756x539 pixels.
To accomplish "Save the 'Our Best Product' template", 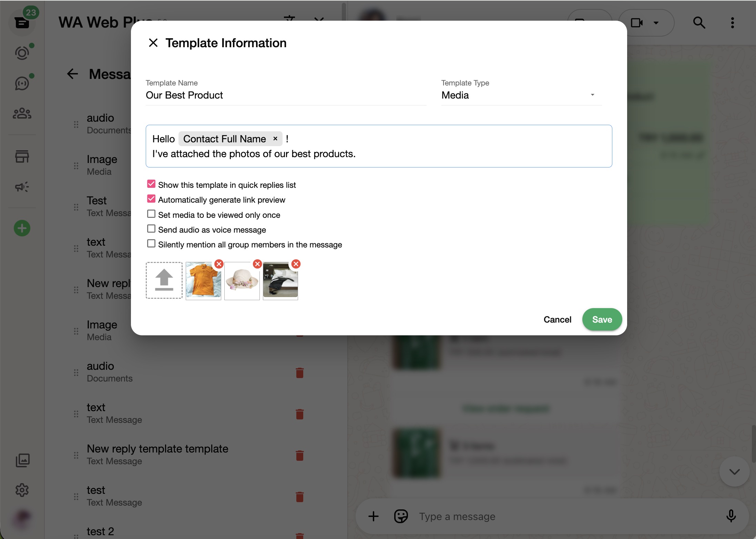I will [602, 319].
